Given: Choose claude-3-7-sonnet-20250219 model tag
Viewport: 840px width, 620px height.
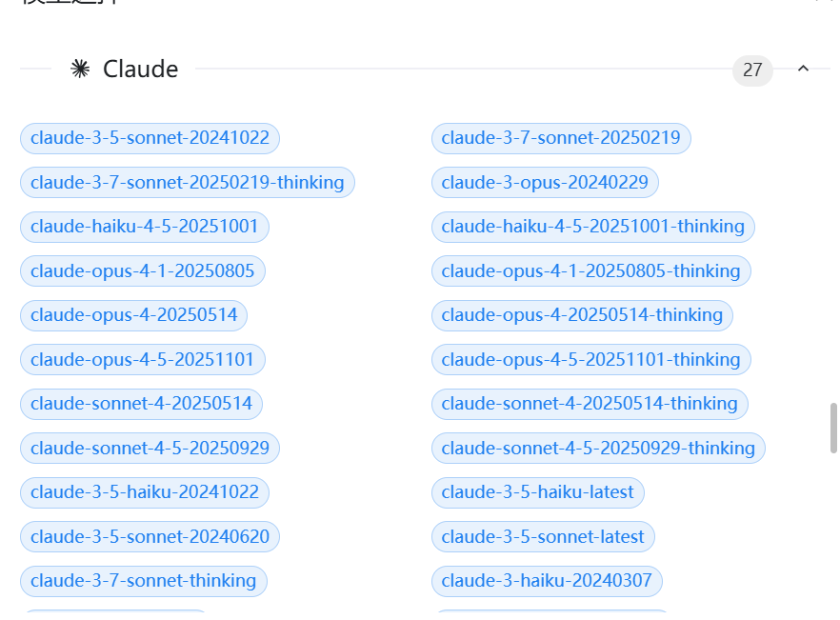Looking at the screenshot, I should pos(561,138).
